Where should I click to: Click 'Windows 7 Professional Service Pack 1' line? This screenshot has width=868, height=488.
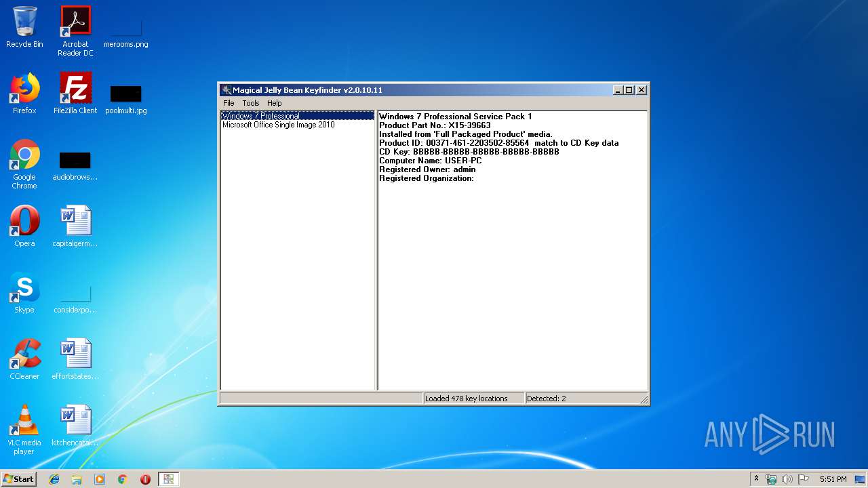(x=456, y=117)
